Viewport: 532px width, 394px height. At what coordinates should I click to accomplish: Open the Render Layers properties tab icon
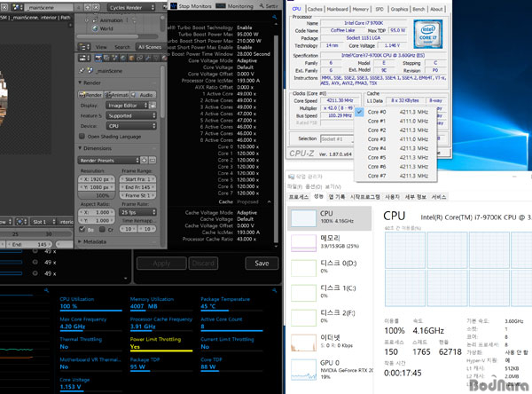click(x=106, y=58)
